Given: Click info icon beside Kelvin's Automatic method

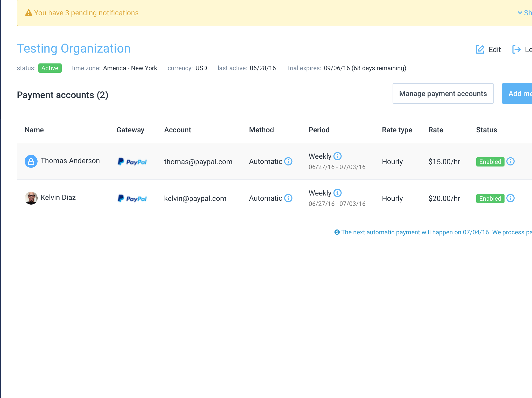Looking at the screenshot, I should click(288, 198).
